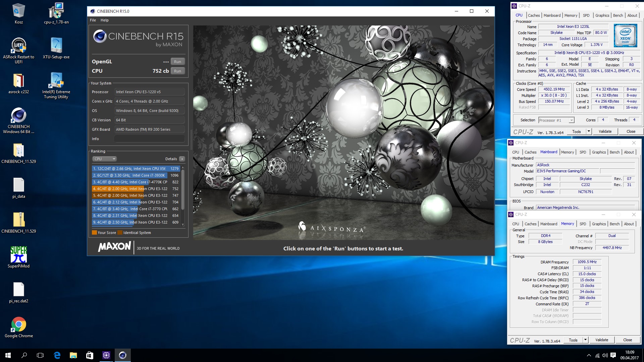Open Tools dropdown arrow in Memory CPU-Z
Image resolution: width=644 pixels, height=362 pixels.
pos(585,340)
